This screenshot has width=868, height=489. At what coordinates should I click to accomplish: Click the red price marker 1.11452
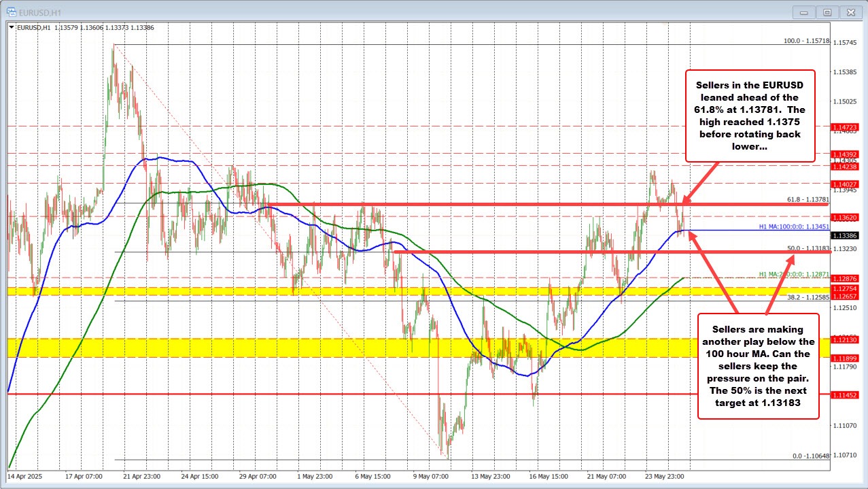[x=845, y=394]
